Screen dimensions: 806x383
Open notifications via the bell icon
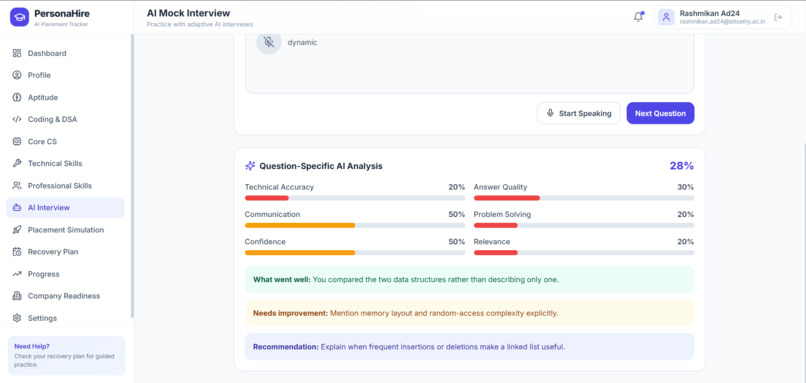tap(638, 17)
